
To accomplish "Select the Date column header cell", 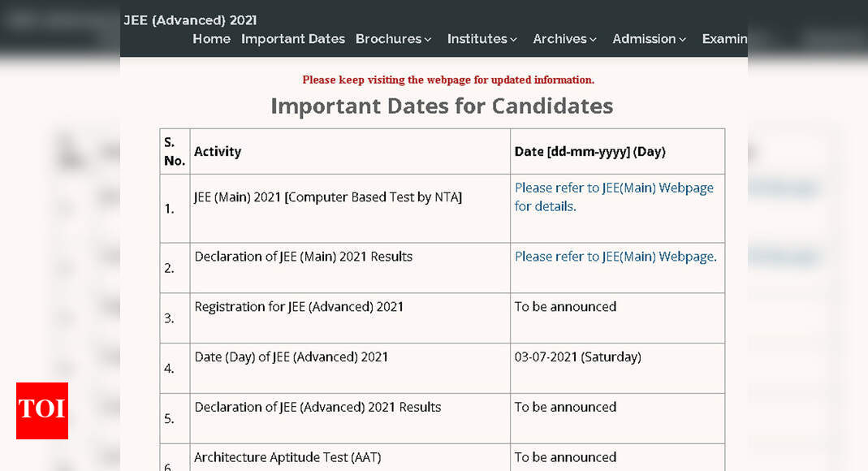I will click(x=588, y=151).
